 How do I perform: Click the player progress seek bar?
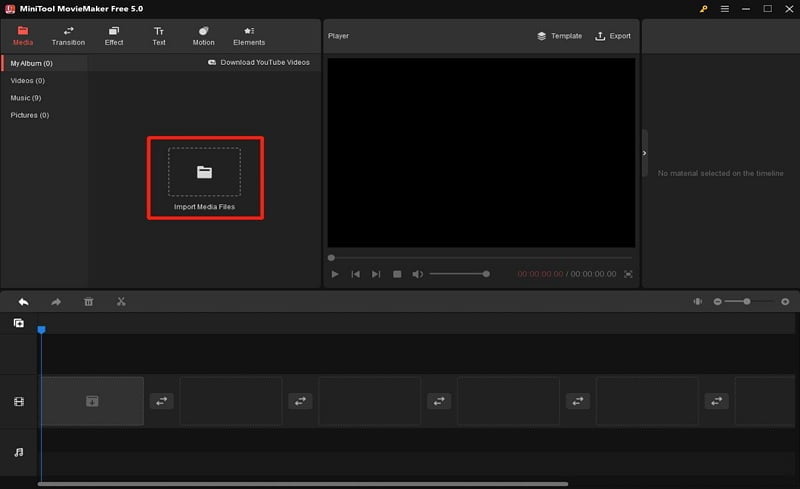coord(481,258)
